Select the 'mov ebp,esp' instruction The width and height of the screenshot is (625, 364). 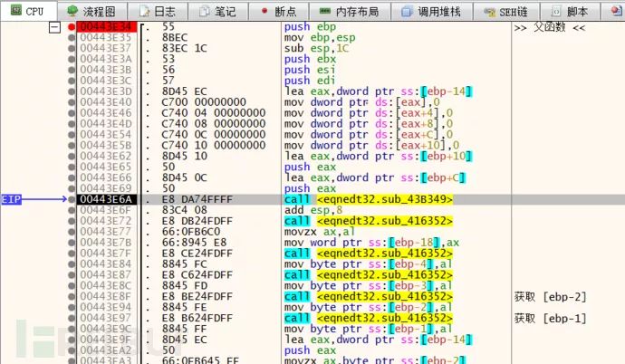coord(320,37)
